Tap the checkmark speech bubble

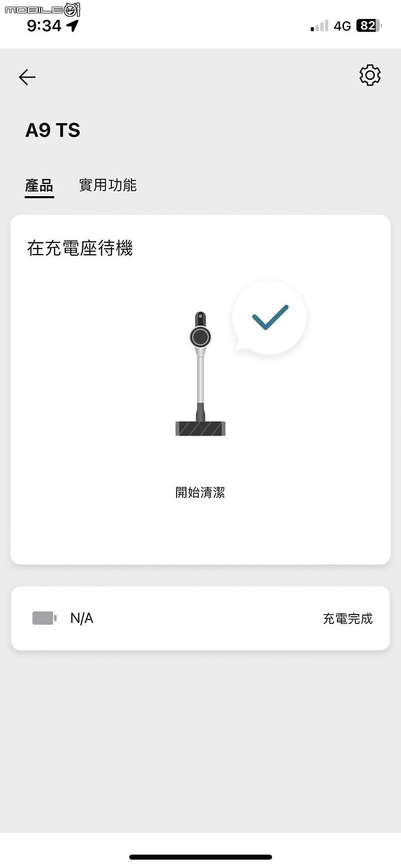[x=270, y=318]
